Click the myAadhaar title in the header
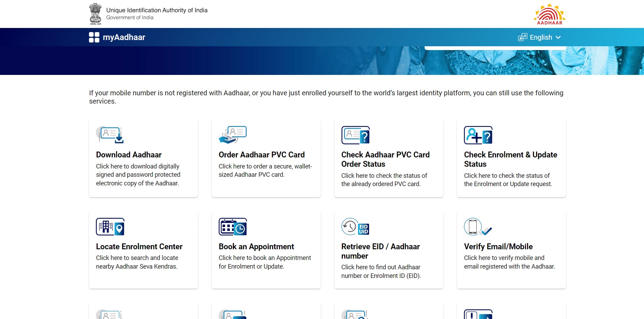 [124, 37]
